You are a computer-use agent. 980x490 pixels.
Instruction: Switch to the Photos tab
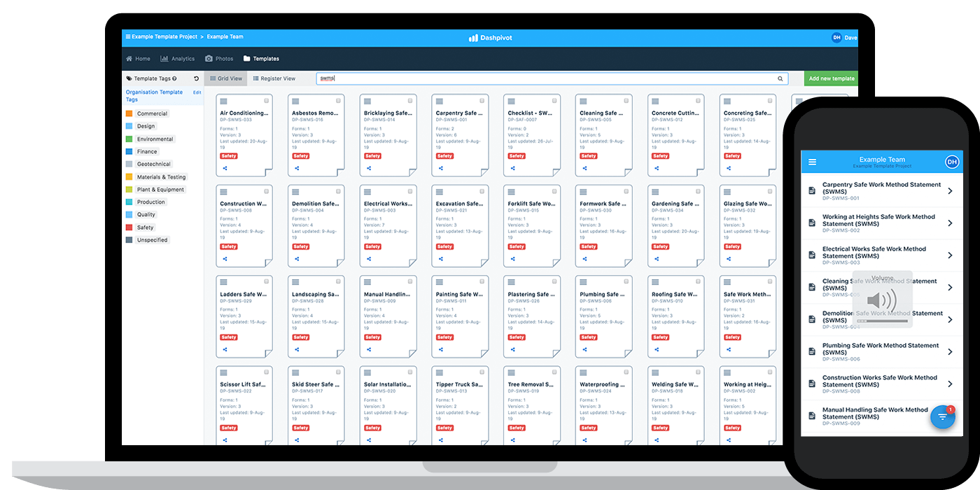219,59
